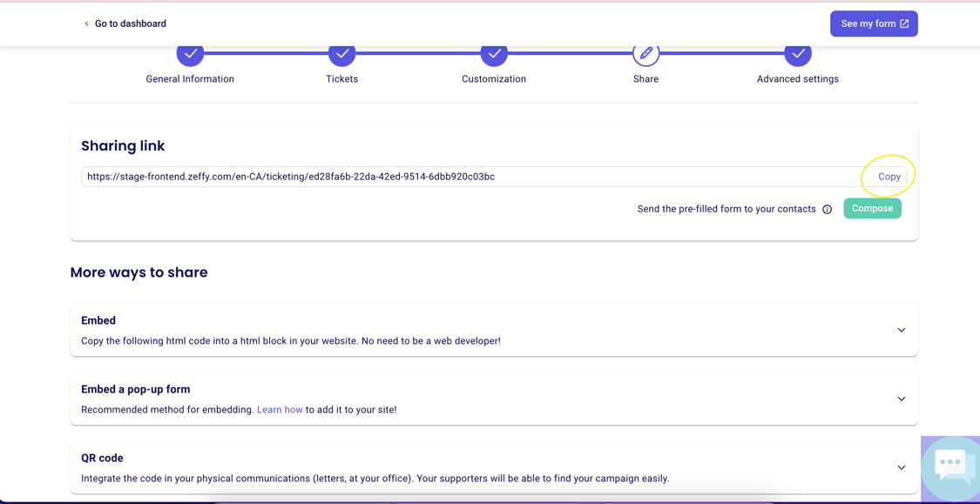This screenshot has height=504, width=980.
Task: Expand the Embed a pop-up form chevron
Action: (901, 400)
